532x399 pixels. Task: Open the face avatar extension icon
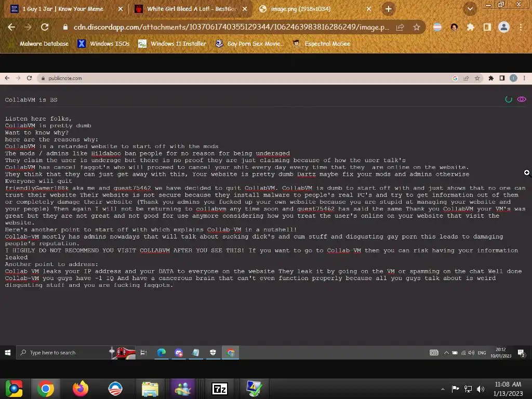pyautogui.click(x=454, y=27)
